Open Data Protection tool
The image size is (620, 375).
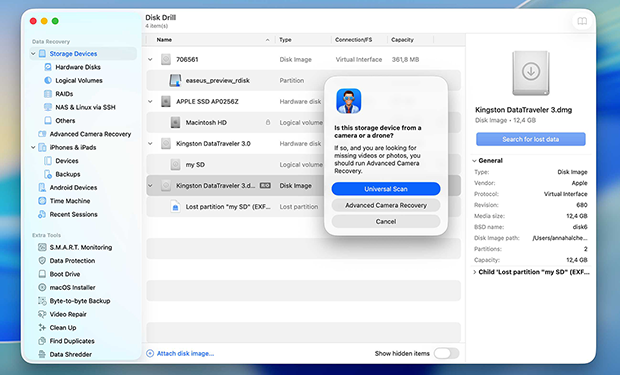click(x=72, y=261)
